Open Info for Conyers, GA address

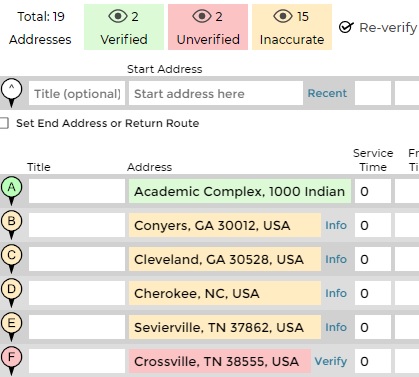(336, 225)
